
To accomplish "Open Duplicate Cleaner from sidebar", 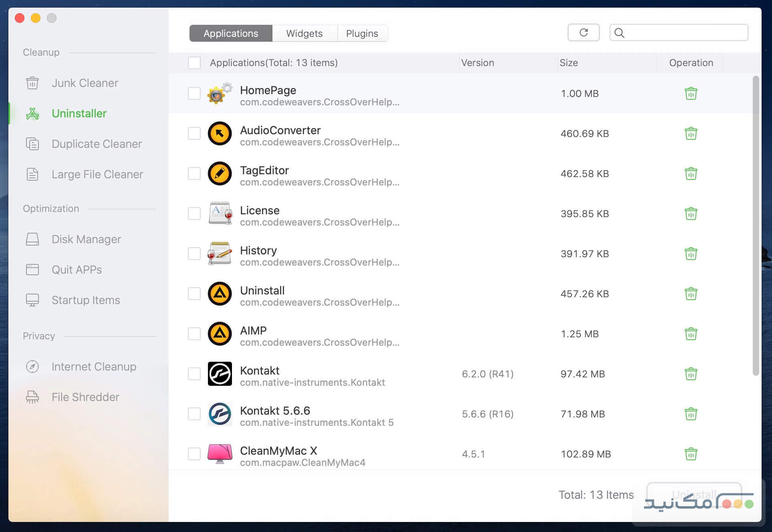I will [97, 144].
